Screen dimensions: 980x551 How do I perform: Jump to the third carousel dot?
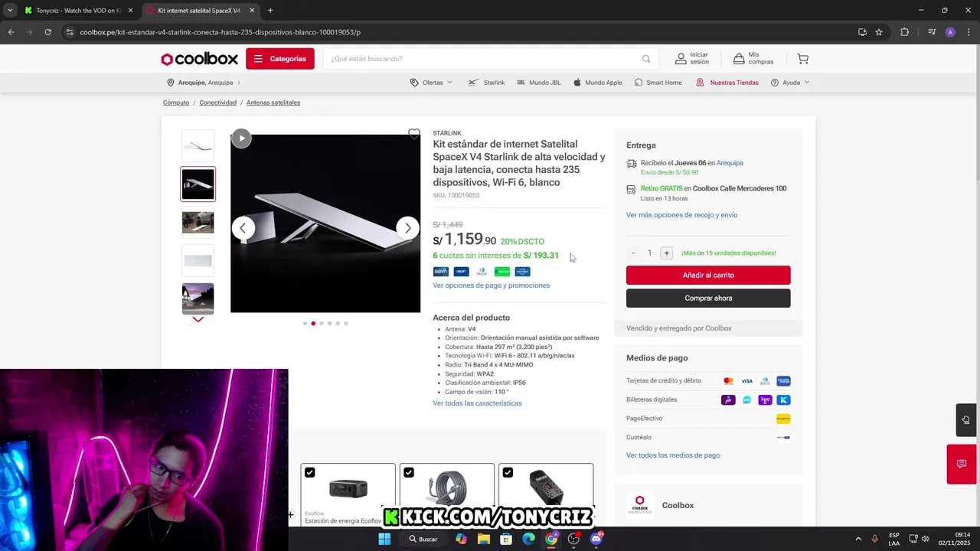click(x=322, y=324)
